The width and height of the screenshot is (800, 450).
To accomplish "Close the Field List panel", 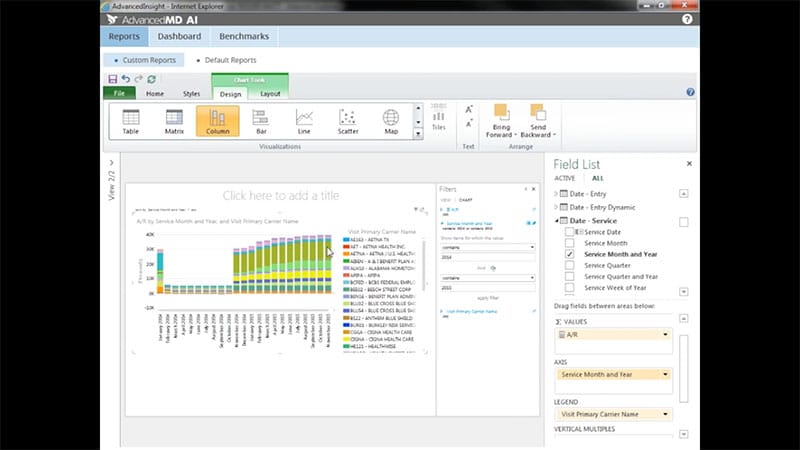I will coord(689,164).
